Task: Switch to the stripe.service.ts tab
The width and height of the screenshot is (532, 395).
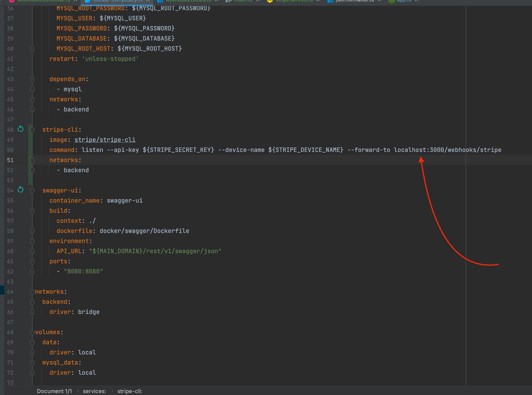Action: pyautogui.click(x=290, y=1)
